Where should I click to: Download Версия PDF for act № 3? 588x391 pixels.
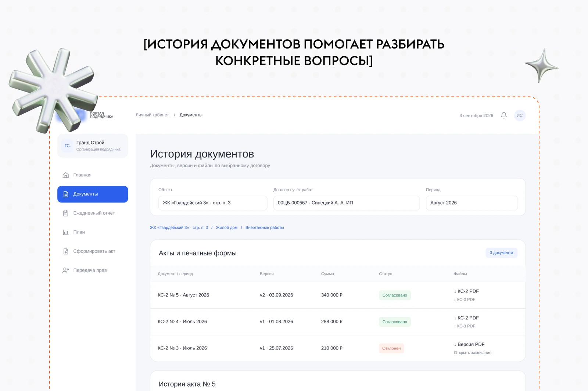click(469, 344)
